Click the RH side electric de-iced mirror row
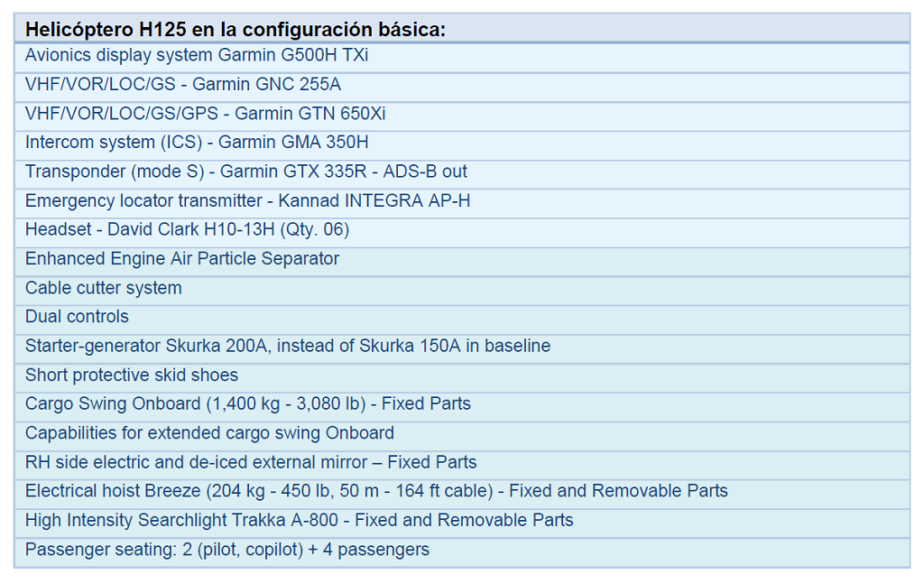The height and width of the screenshot is (584, 924). click(x=462, y=465)
